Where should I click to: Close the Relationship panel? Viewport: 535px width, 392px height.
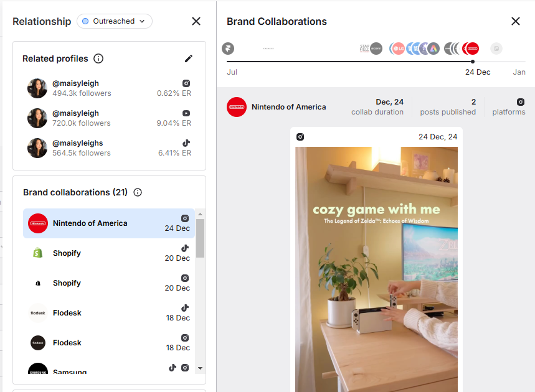pyautogui.click(x=196, y=21)
